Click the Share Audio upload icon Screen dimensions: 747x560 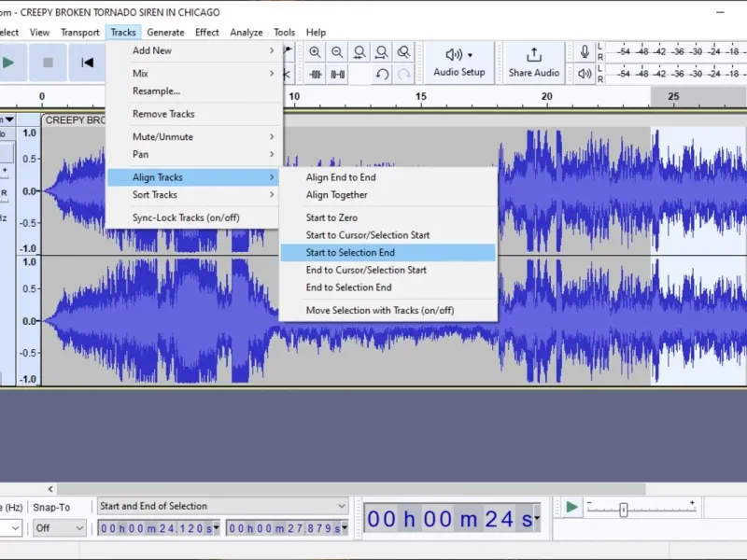pos(533,55)
